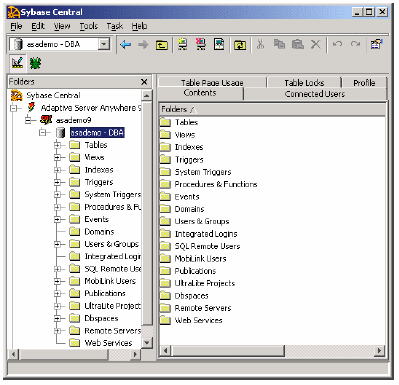Expand the Tables folder in tree
The height and width of the screenshot is (385, 399).
(x=57, y=145)
